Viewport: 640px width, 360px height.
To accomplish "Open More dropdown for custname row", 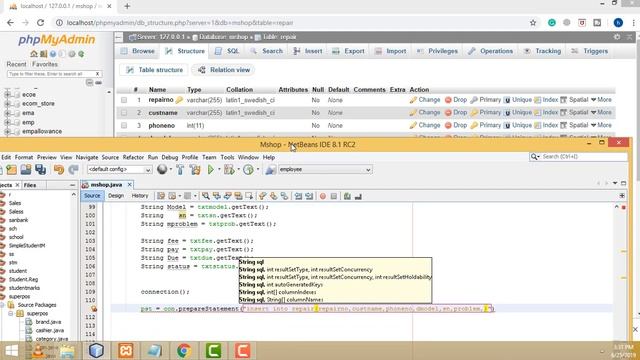I will tap(601, 112).
